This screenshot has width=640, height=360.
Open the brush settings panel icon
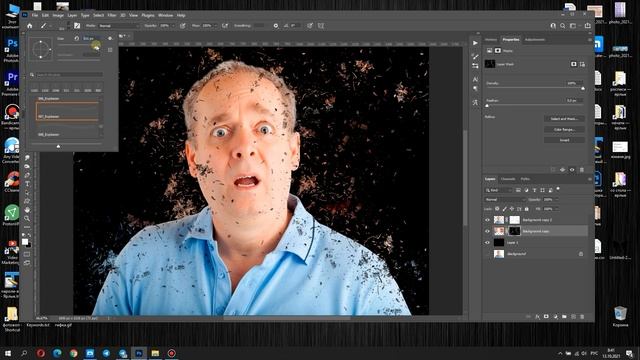point(77,26)
